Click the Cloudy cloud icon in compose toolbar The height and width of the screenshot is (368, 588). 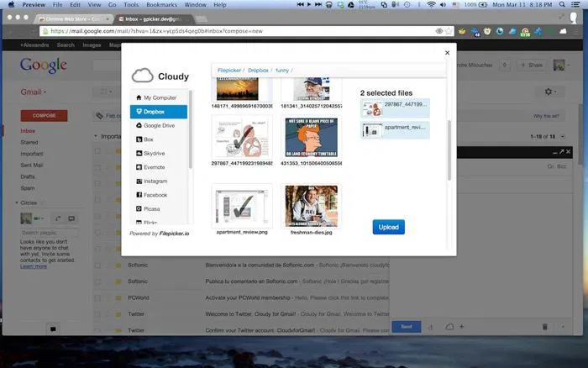(449, 327)
